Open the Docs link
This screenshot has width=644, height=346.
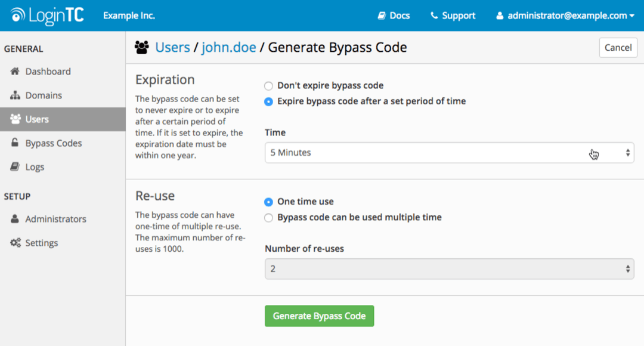coord(394,16)
